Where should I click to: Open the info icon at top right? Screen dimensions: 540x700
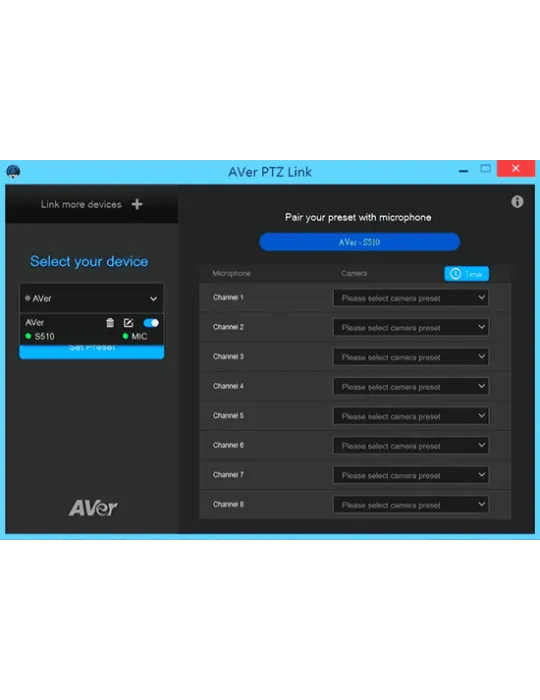(517, 202)
